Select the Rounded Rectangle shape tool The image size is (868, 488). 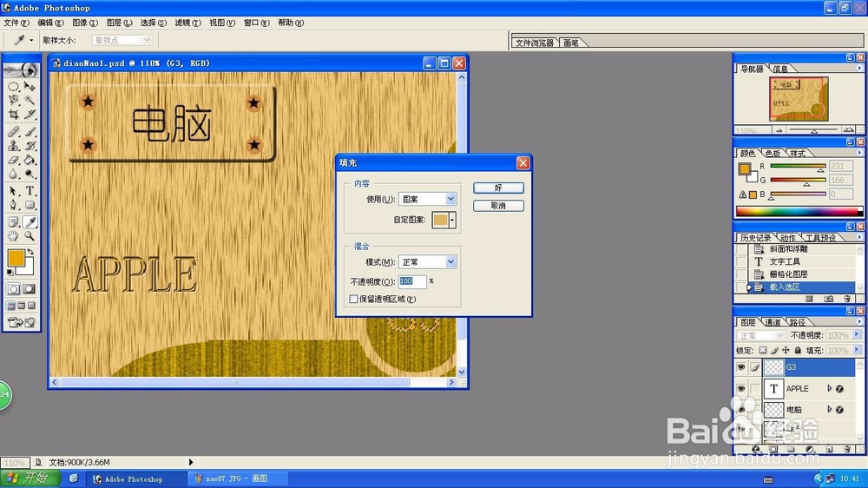tap(30, 205)
